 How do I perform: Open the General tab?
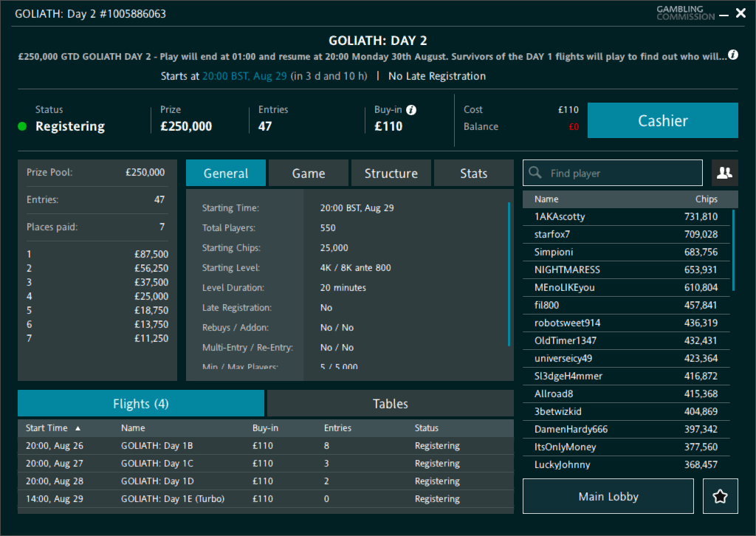pyautogui.click(x=226, y=173)
